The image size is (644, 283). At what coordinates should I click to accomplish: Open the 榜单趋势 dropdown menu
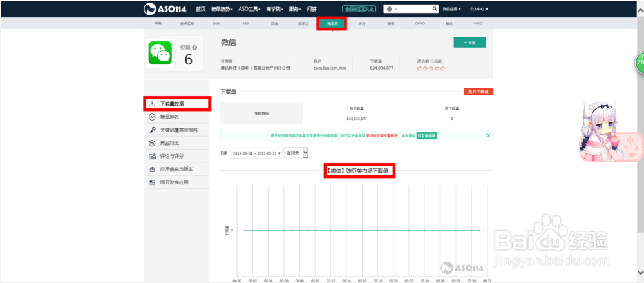click(222, 8)
